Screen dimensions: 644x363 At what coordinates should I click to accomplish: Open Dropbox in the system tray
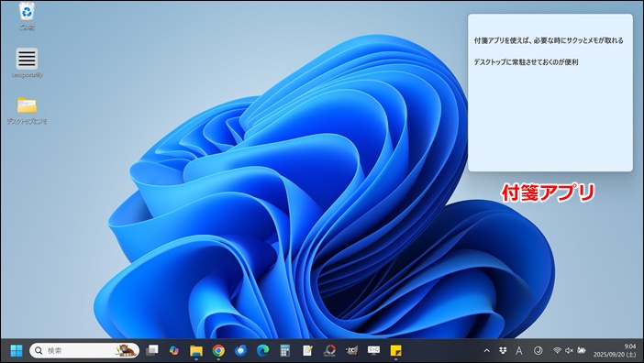click(503, 351)
